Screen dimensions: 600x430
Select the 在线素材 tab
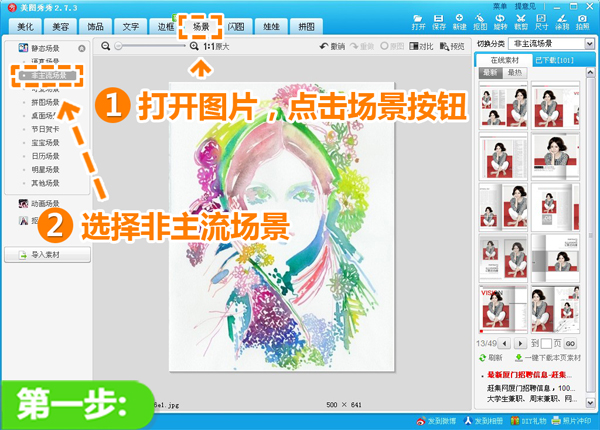[504, 60]
